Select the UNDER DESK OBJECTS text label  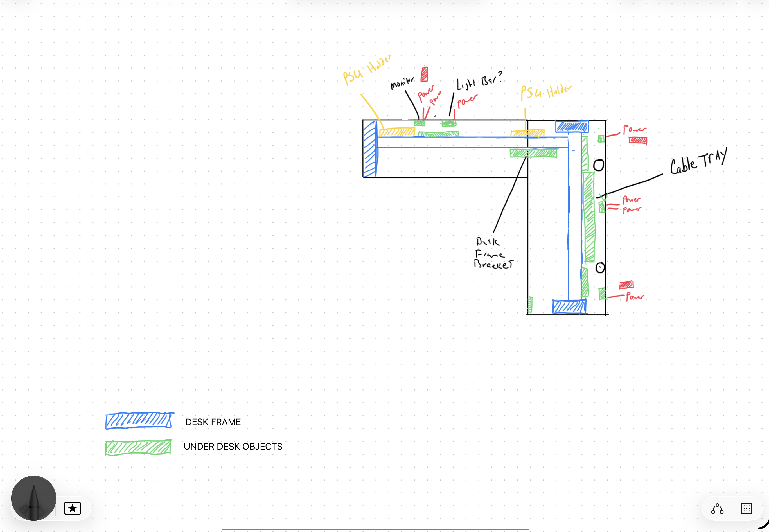(x=233, y=446)
